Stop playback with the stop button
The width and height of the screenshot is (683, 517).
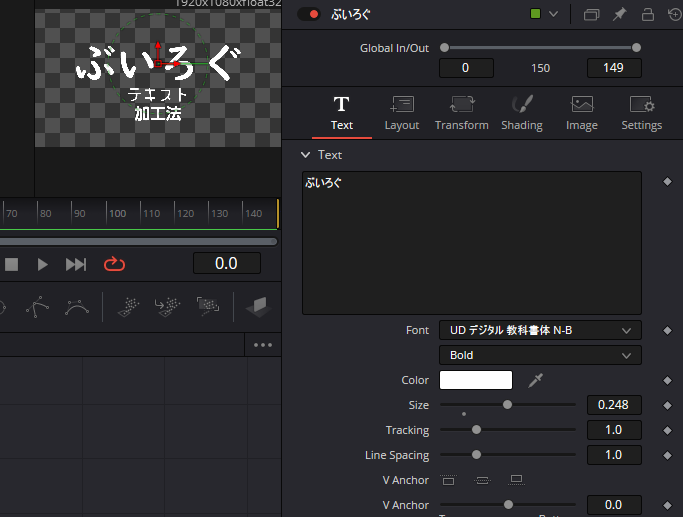pos(11,264)
